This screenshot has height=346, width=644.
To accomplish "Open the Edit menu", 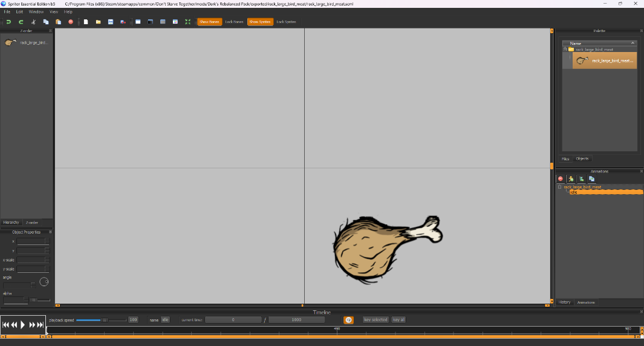I will [19, 12].
